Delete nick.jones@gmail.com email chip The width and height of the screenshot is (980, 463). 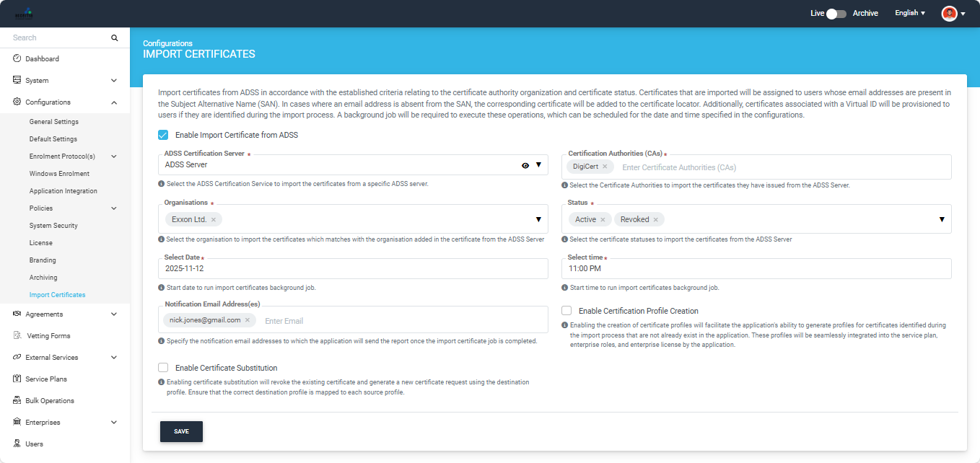click(x=248, y=320)
